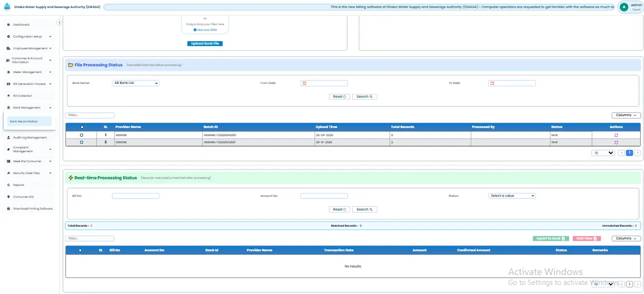
Task: Click the Export to Excel button
Action: (x=551, y=238)
